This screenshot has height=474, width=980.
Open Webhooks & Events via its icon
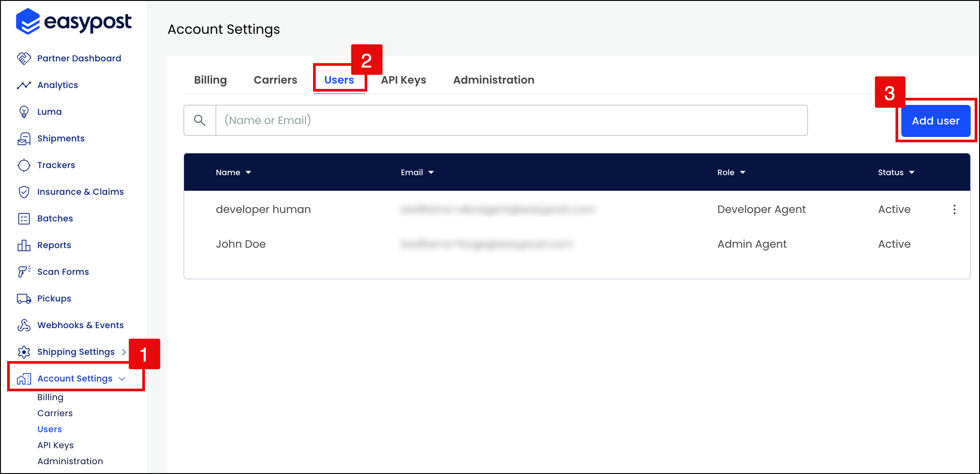click(24, 325)
